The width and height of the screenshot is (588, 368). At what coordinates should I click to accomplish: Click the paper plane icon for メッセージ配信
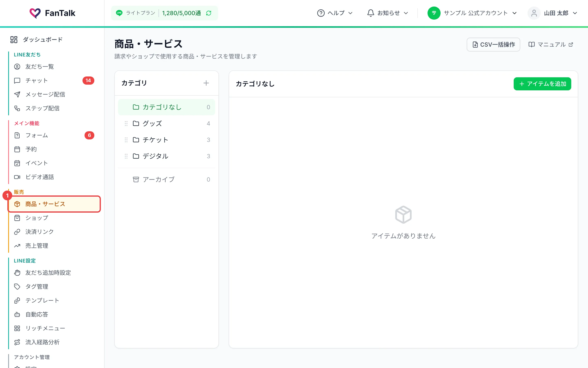click(x=17, y=94)
